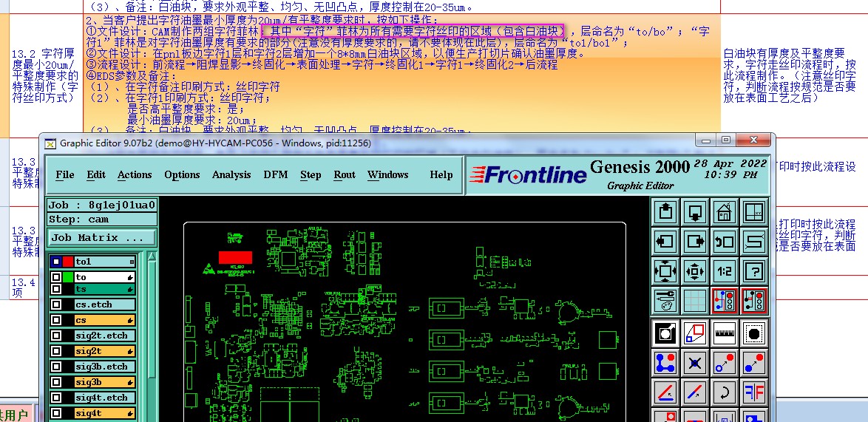This screenshot has width=868, height=422.
Task: Click the diagonal red-blue line icon
Action: [695, 393]
